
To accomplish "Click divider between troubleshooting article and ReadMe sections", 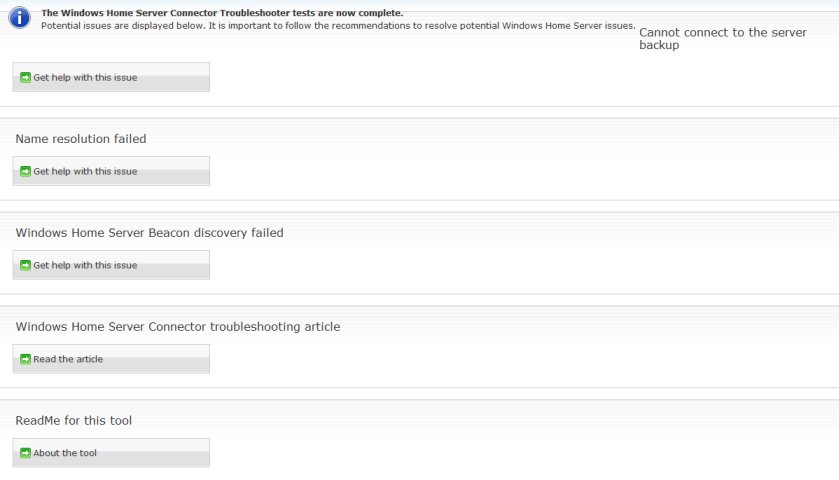I will (x=420, y=393).
